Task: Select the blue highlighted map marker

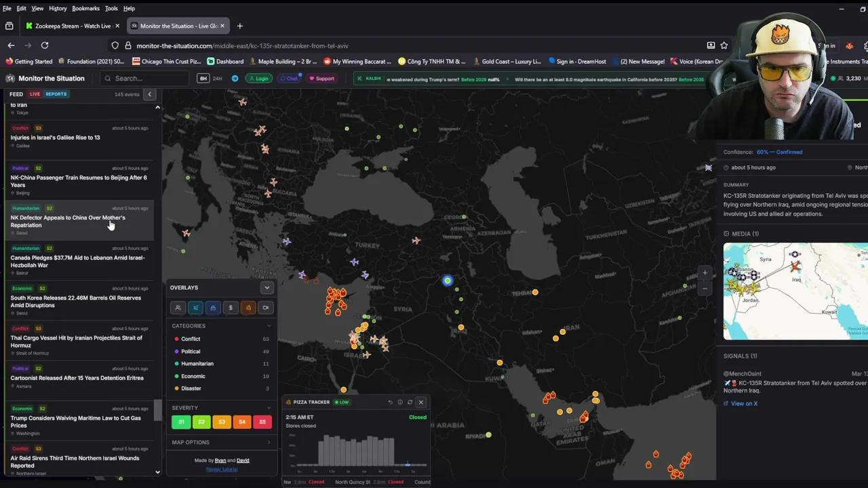Action: 448,281
